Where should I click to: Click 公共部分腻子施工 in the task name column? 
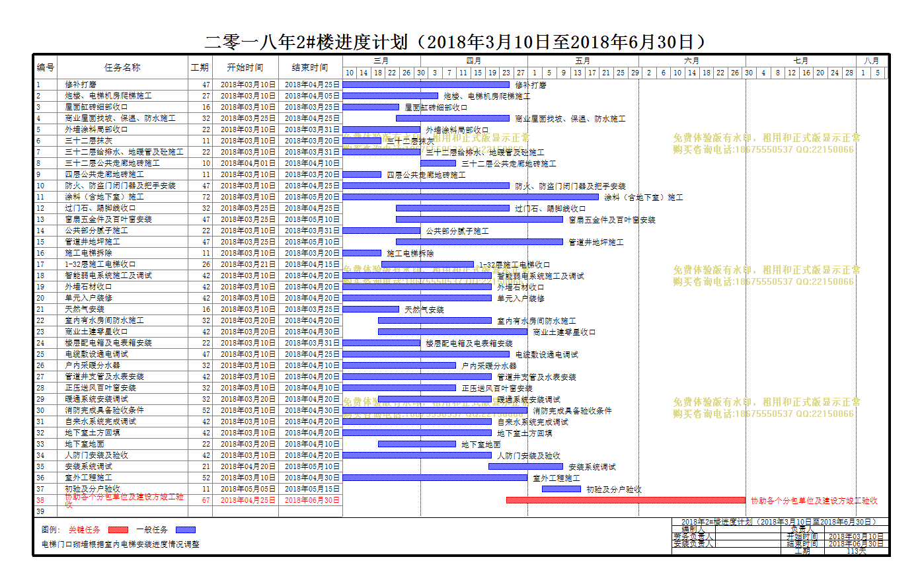96,231
